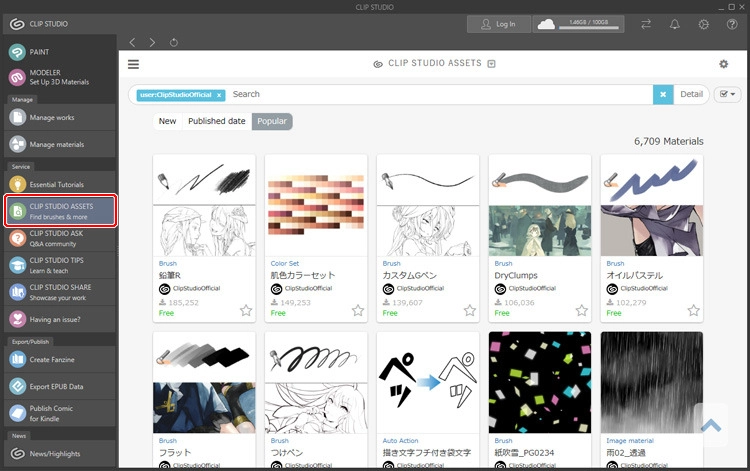Clear search with the blue X button
Image resolution: width=750 pixels, height=471 pixels.
click(663, 95)
